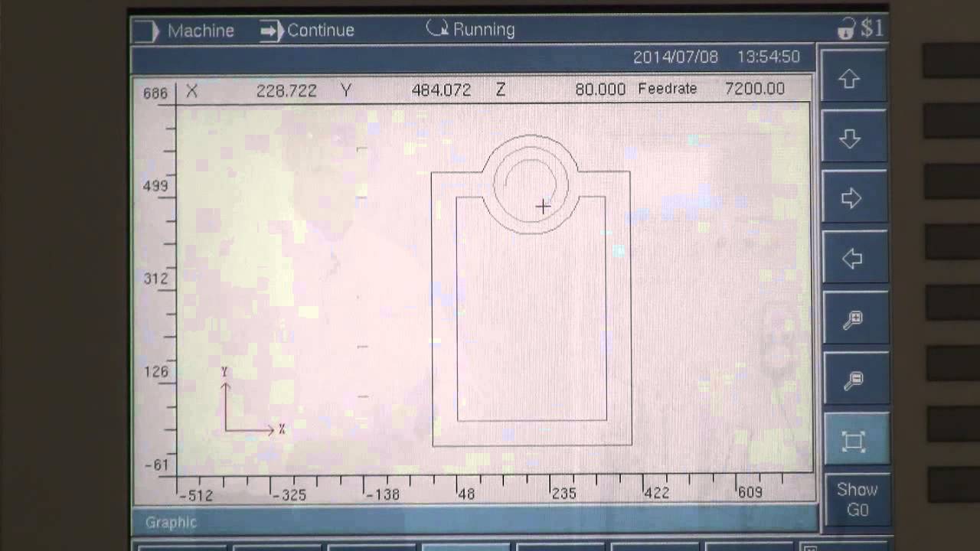Click the crosshair tool position marker

click(x=543, y=206)
